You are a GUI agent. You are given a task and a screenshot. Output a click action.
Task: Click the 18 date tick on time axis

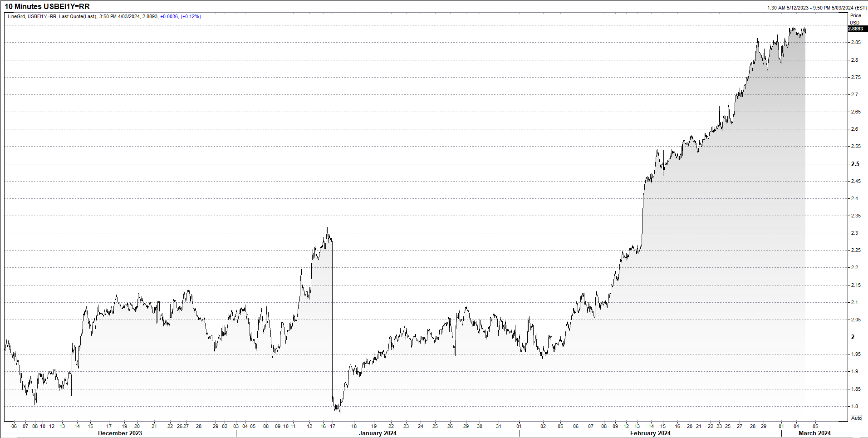(x=354, y=426)
